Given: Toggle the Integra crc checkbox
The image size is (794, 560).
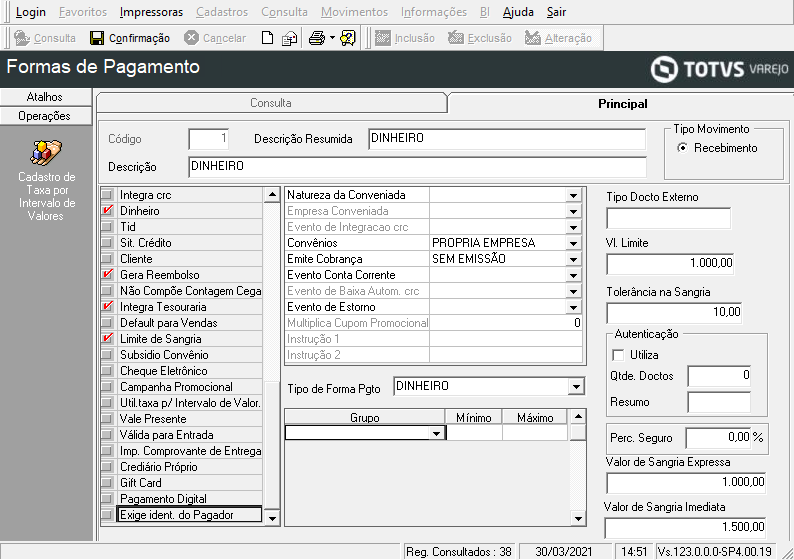Looking at the screenshot, I should tap(107, 195).
